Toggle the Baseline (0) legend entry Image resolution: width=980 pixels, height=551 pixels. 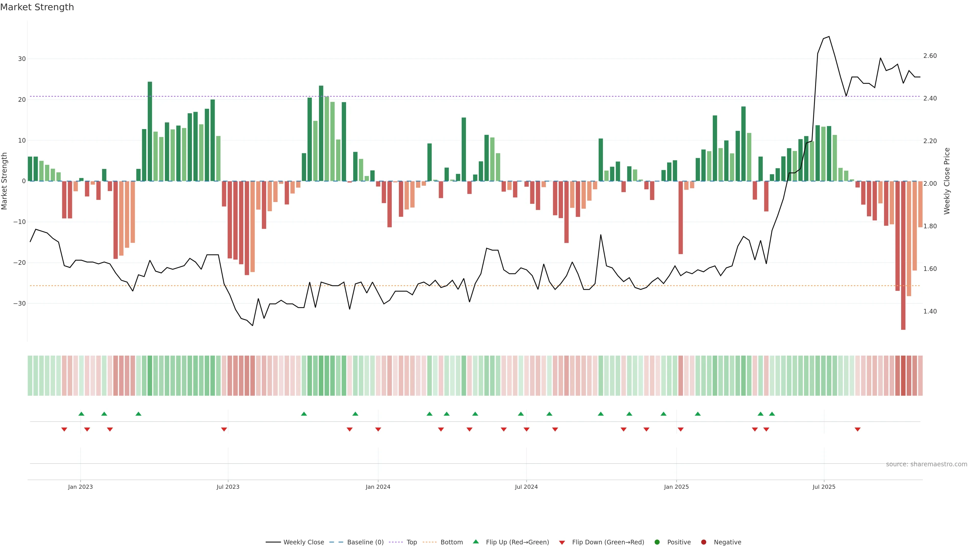(x=365, y=542)
